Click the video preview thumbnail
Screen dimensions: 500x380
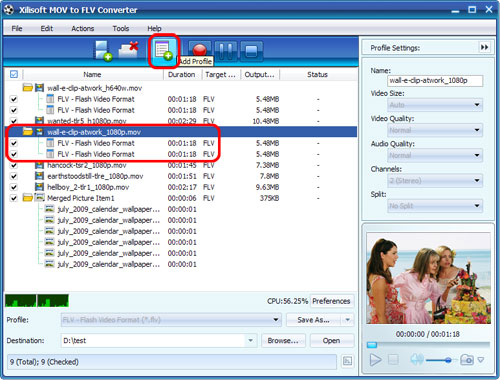pyautogui.click(x=428, y=278)
